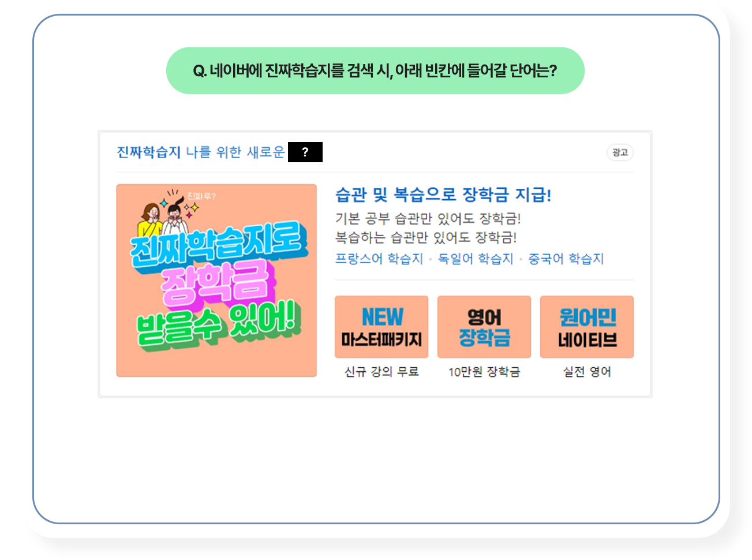Select the 원어민 네이티브 tile
The image size is (752, 560).
[587, 327]
